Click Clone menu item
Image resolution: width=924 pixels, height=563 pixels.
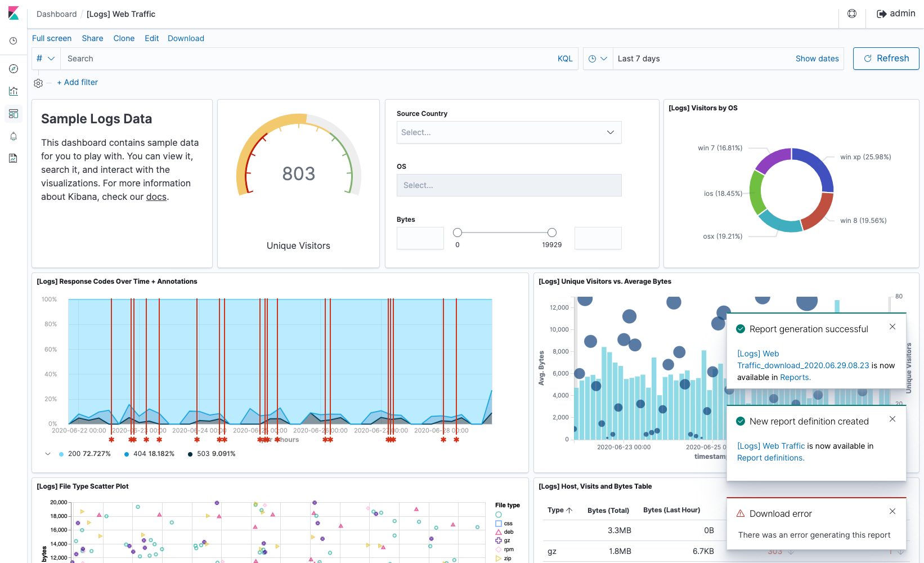[124, 38]
